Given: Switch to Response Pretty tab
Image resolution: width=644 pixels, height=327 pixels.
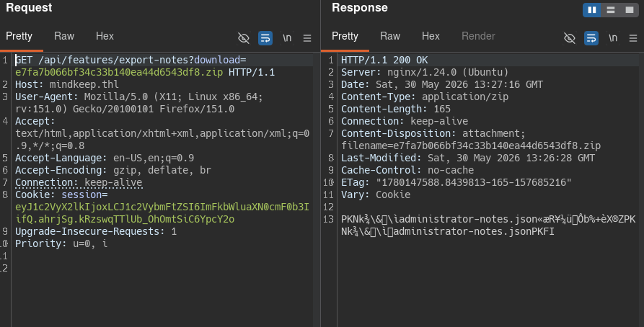Looking at the screenshot, I should pos(345,36).
